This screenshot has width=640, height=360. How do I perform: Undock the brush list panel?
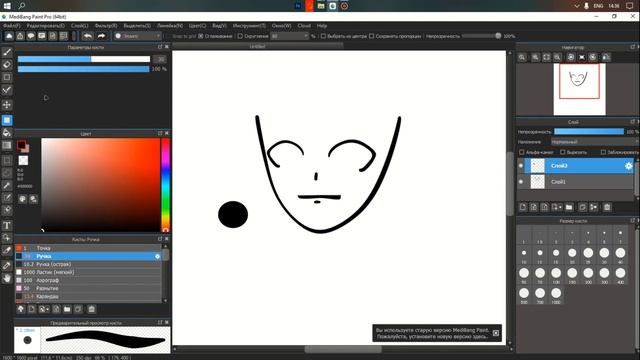point(160,239)
